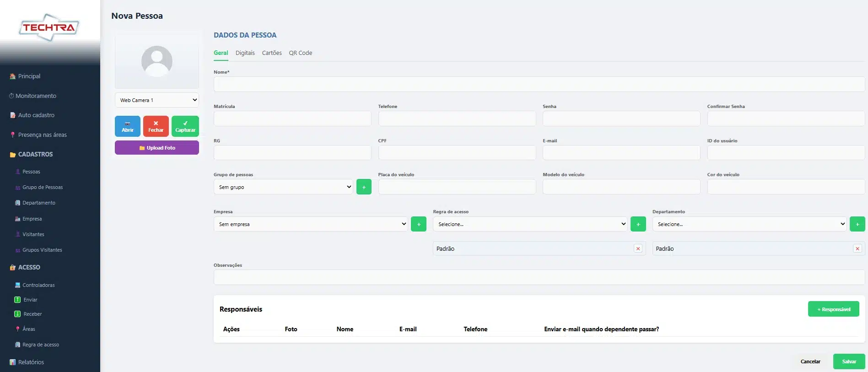Viewport: 868px width, 372px height.
Task: Click the Nome input field
Action: 539,84
